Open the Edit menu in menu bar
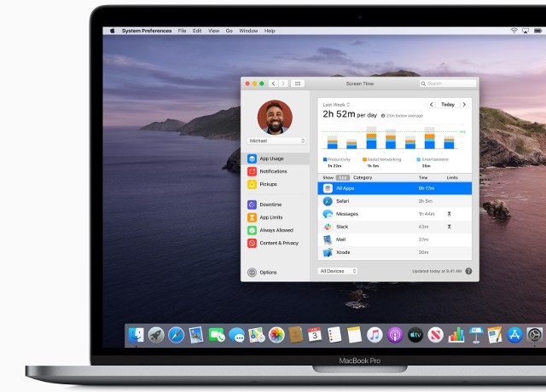This screenshot has width=546, height=392. pyautogui.click(x=197, y=31)
